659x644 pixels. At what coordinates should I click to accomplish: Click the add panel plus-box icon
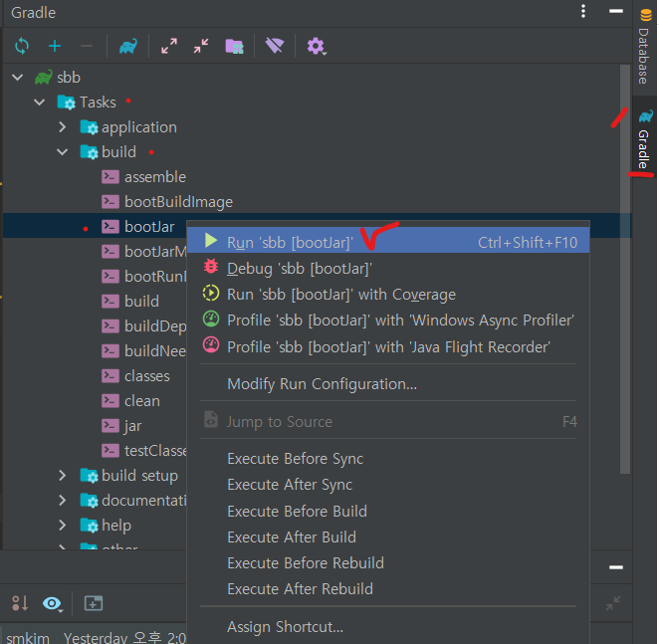click(x=94, y=603)
